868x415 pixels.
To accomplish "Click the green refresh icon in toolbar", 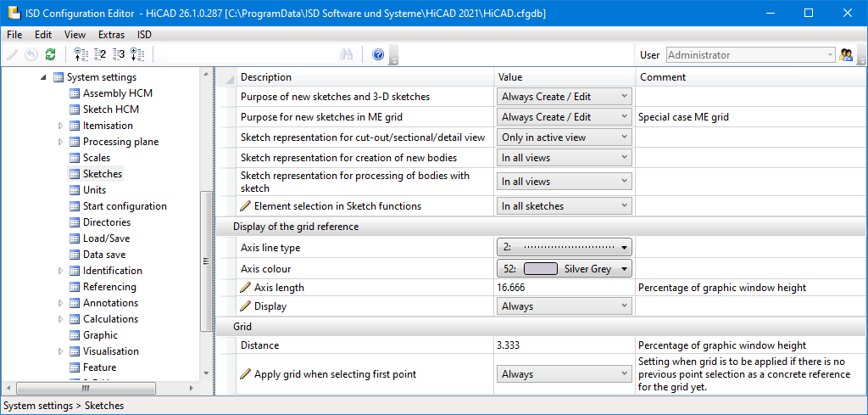I will click(51, 55).
